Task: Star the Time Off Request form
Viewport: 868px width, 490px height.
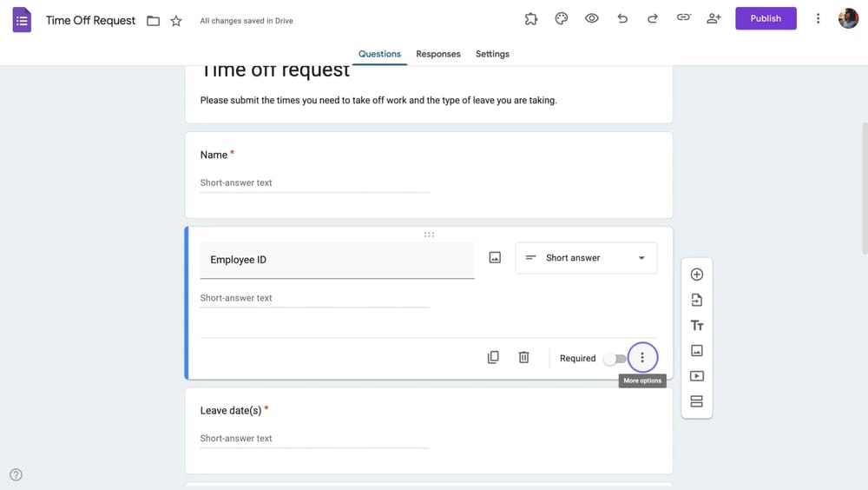Action: click(176, 21)
